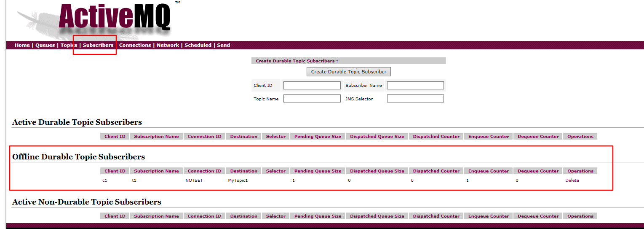Focus the JMS Selector input field
644x229 pixels.
point(415,99)
